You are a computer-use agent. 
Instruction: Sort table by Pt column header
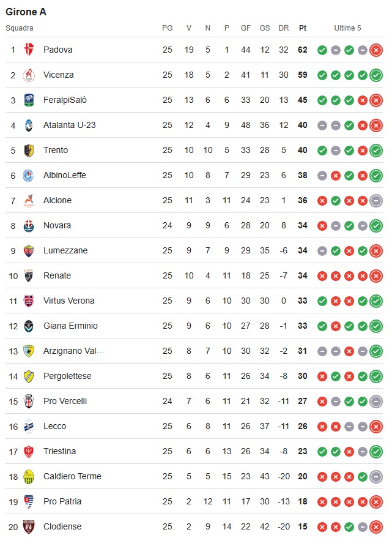[x=303, y=28]
